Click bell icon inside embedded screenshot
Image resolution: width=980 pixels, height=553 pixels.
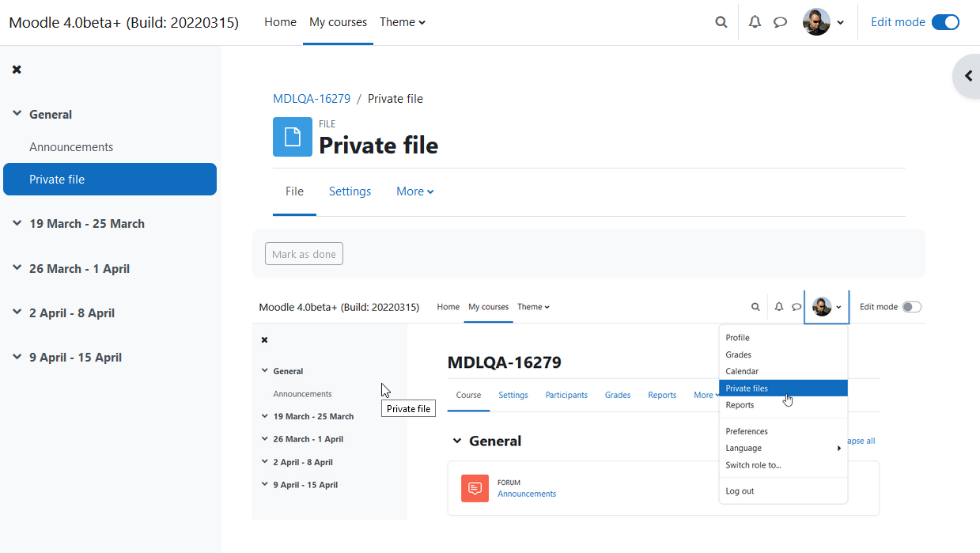point(779,307)
